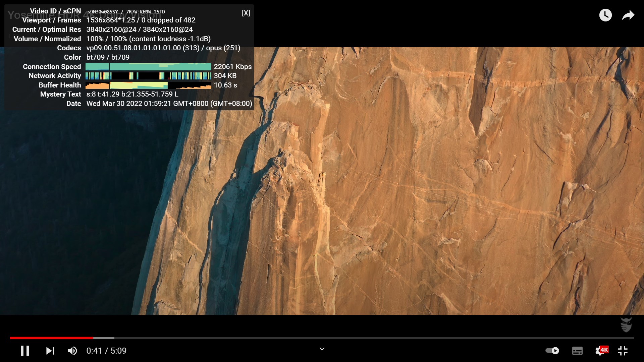Pause the video playback

(x=25, y=351)
